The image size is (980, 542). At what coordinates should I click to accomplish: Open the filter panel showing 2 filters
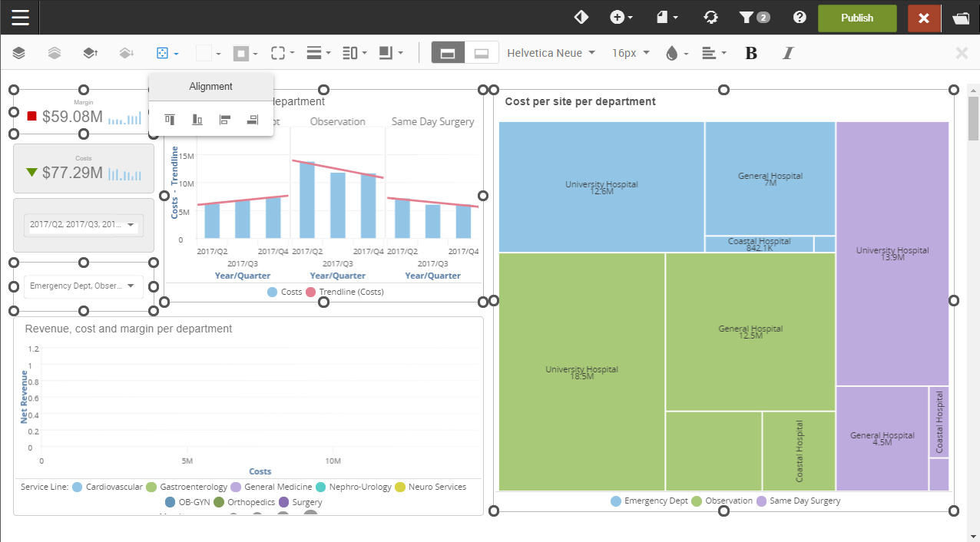753,18
